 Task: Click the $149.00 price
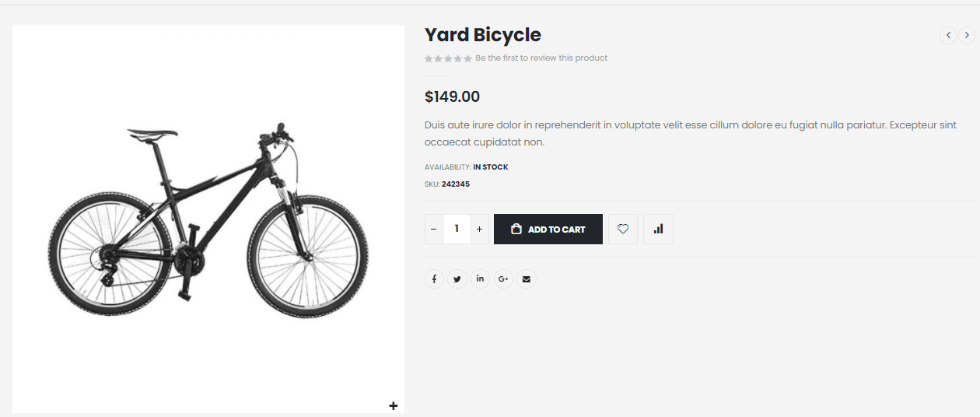click(452, 96)
